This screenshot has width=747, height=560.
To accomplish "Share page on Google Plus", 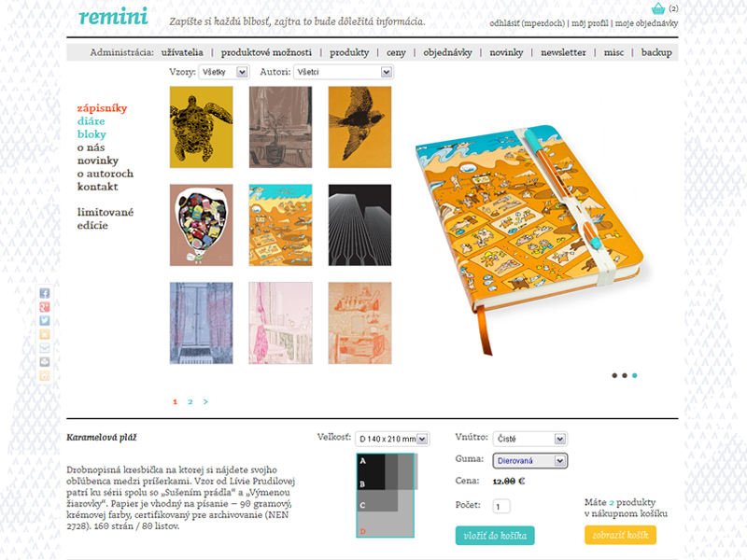I will [44, 307].
